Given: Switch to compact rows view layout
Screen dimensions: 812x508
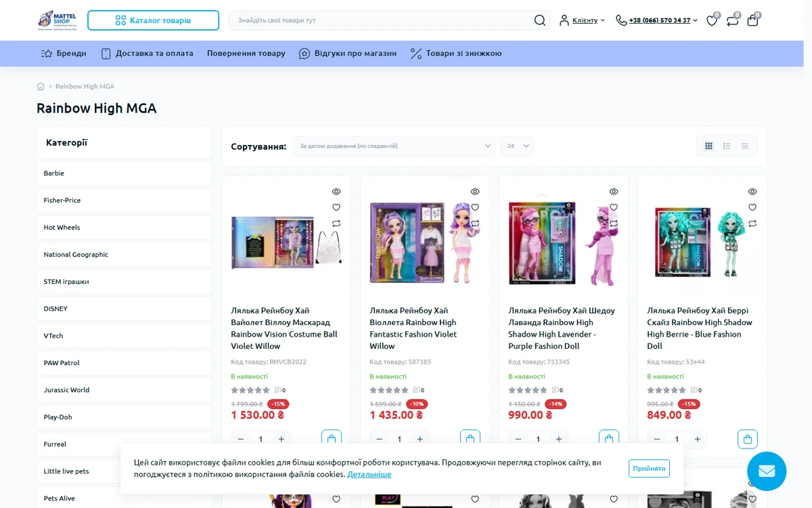Looking at the screenshot, I should coord(745,146).
